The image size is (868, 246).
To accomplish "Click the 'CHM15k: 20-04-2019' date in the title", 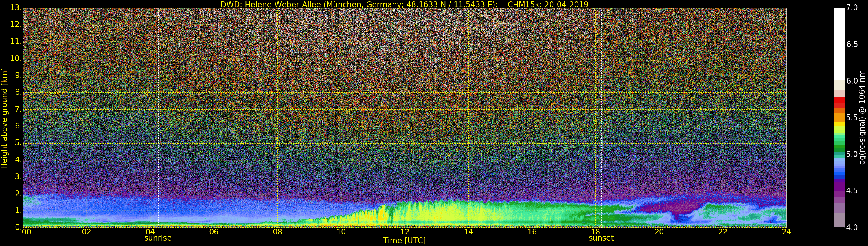I will pos(547,4).
